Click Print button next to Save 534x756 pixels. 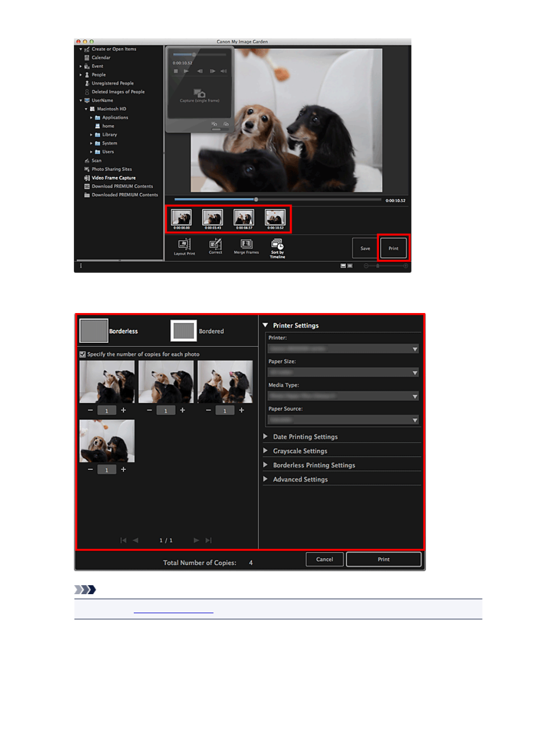(x=394, y=248)
